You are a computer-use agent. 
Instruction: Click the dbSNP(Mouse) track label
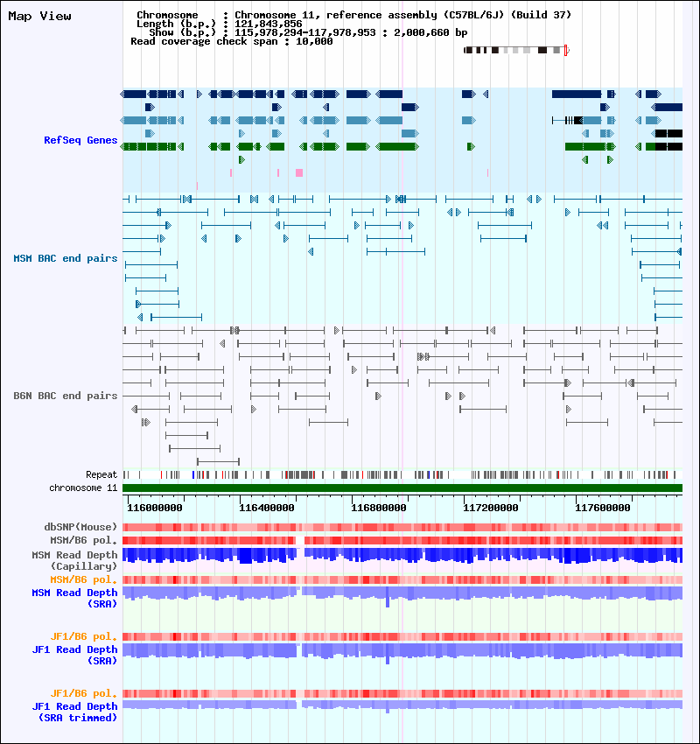click(x=80, y=527)
